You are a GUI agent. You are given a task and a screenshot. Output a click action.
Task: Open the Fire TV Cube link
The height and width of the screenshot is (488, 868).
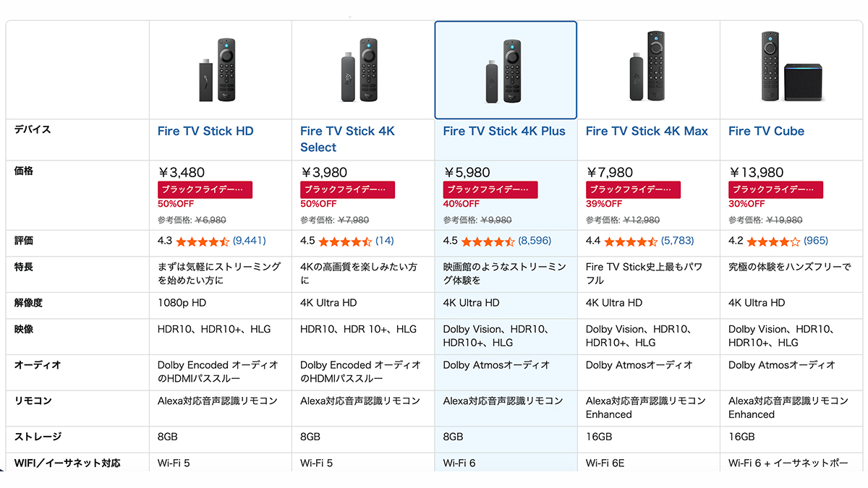click(x=766, y=132)
